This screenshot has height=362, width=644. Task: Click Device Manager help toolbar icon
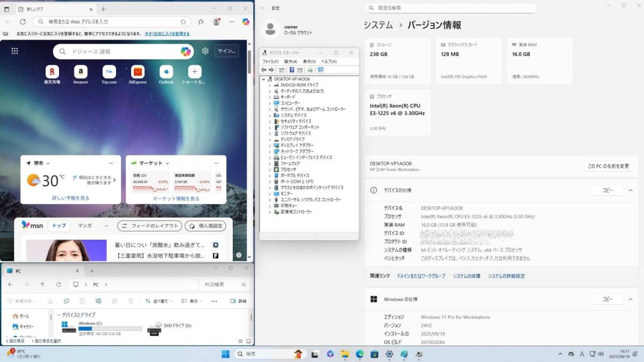point(292,70)
